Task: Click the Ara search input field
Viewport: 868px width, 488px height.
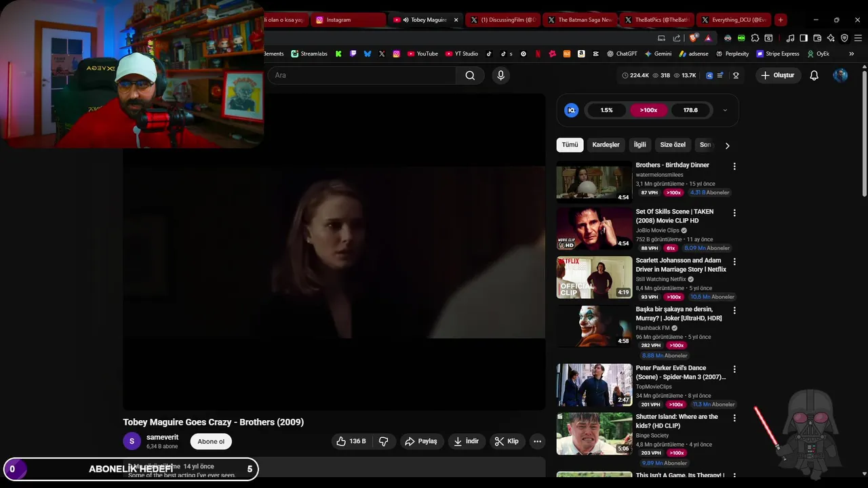Action: [x=363, y=75]
